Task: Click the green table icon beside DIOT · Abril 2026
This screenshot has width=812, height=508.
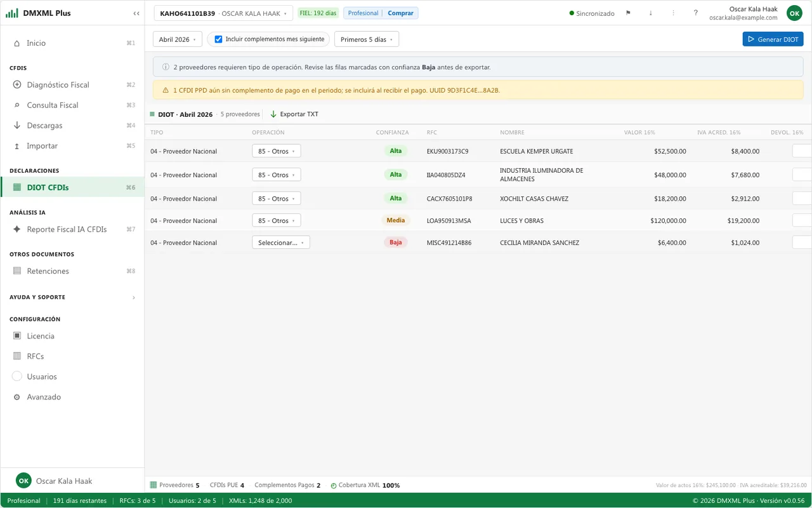Action: click(152, 114)
